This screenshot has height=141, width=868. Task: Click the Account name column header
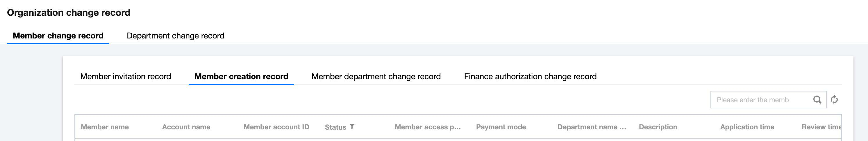186,127
